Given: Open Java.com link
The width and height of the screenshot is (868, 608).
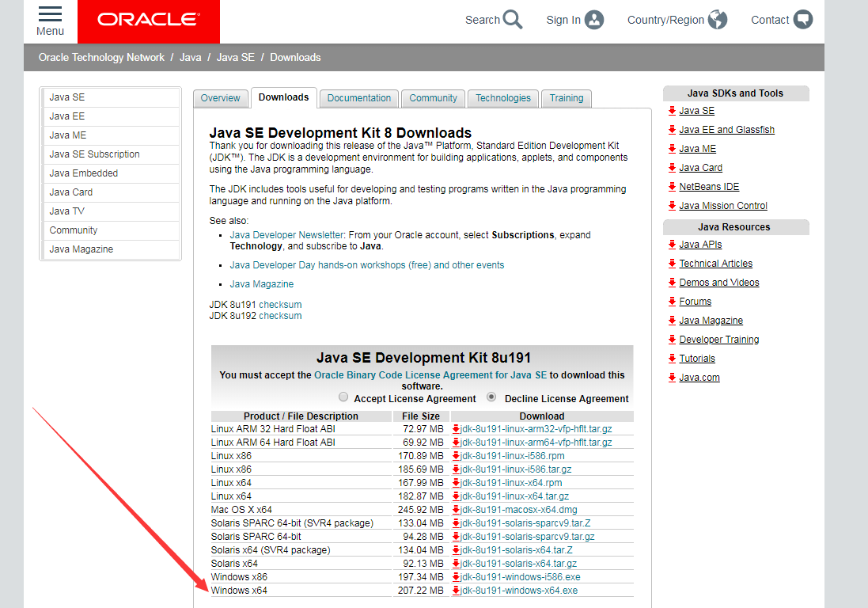Looking at the screenshot, I should pyautogui.click(x=699, y=378).
